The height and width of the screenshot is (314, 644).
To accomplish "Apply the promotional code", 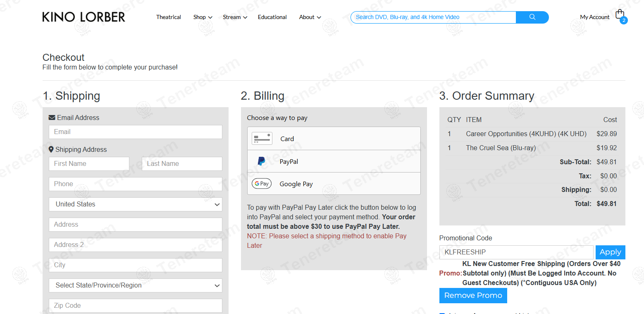I will [x=610, y=252].
